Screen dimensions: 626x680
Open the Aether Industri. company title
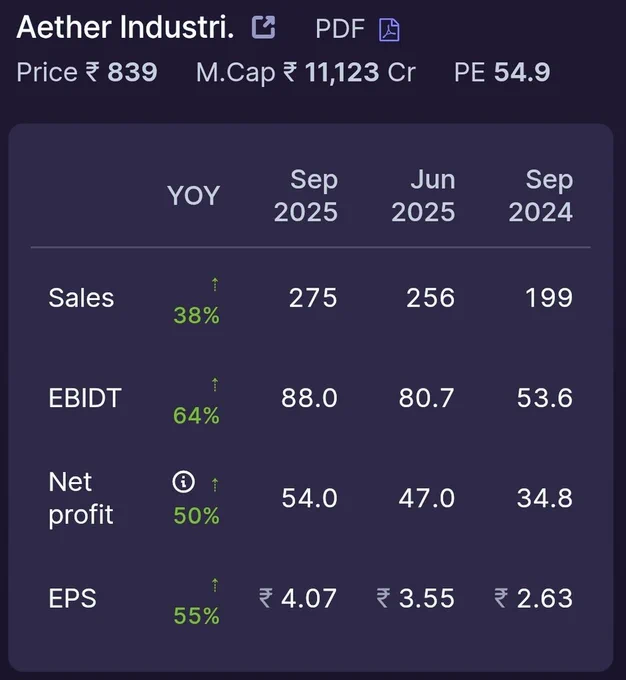125,27
